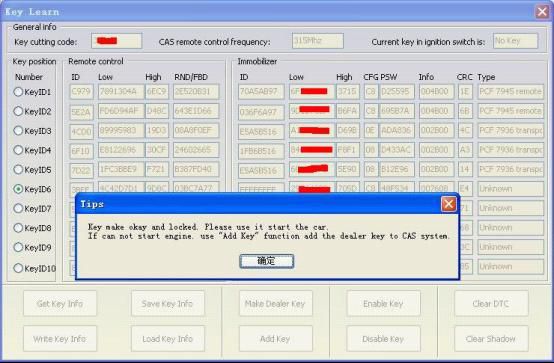This screenshot has height=363, width=554.
Task: Click the Key cutting code field
Action: pos(117,41)
